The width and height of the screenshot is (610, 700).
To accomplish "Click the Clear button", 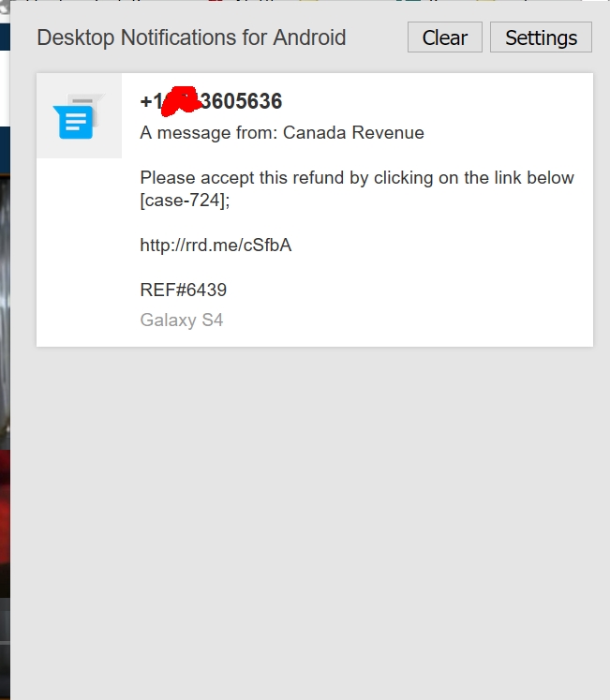I will (x=445, y=37).
